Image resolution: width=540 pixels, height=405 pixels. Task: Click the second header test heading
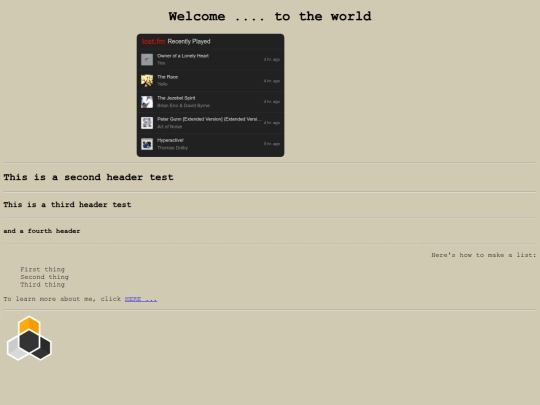click(89, 177)
